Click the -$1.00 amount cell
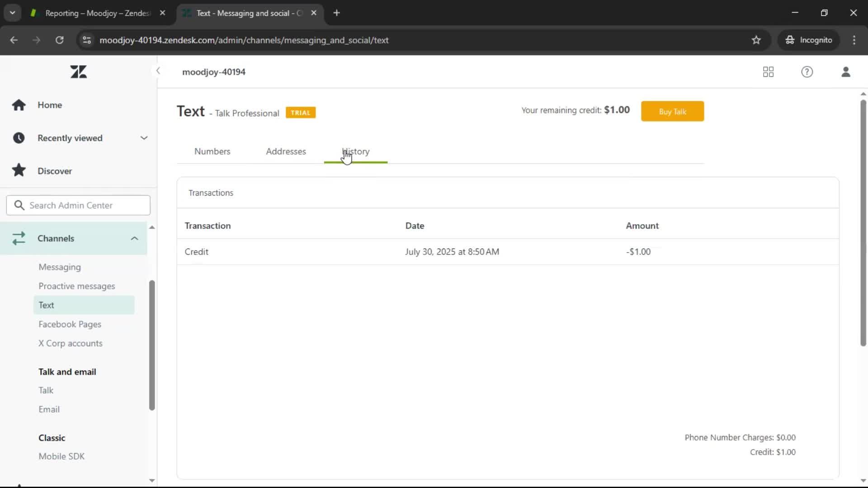 [x=638, y=252]
